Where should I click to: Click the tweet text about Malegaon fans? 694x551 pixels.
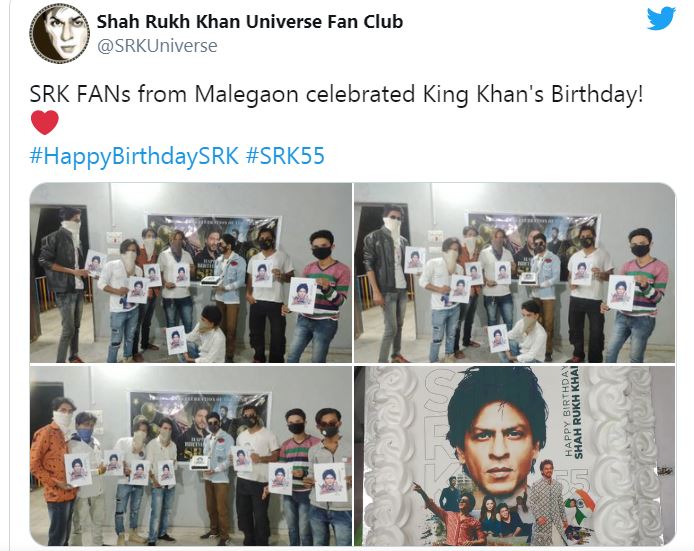pos(336,94)
